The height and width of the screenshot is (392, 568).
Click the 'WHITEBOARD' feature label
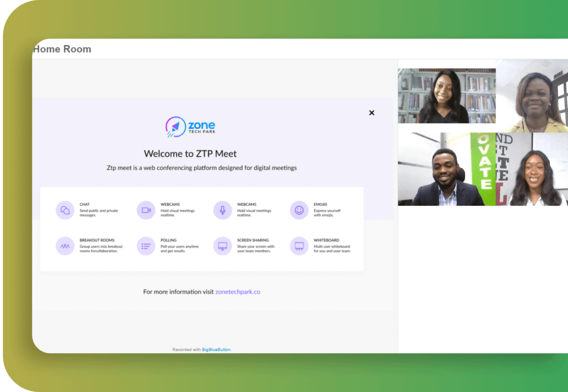click(x=327, y=240)
